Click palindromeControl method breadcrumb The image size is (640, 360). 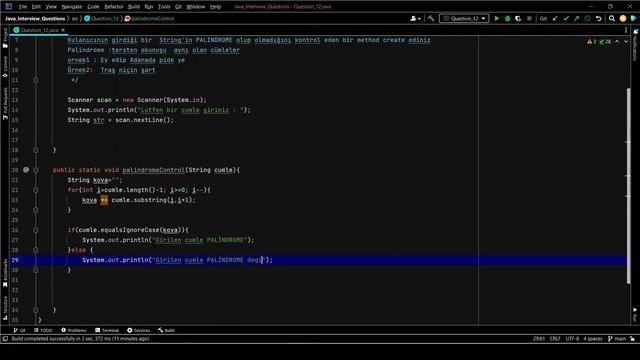point(149,18)
